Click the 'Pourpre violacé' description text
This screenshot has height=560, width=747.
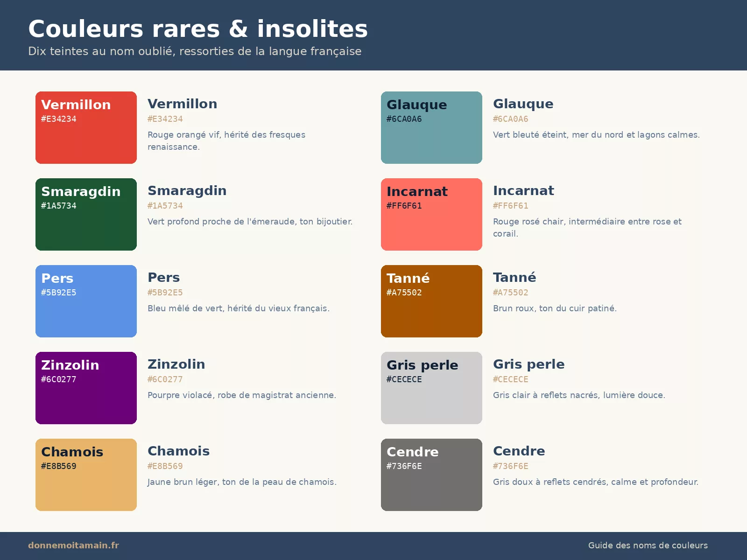tap(242, 395)
